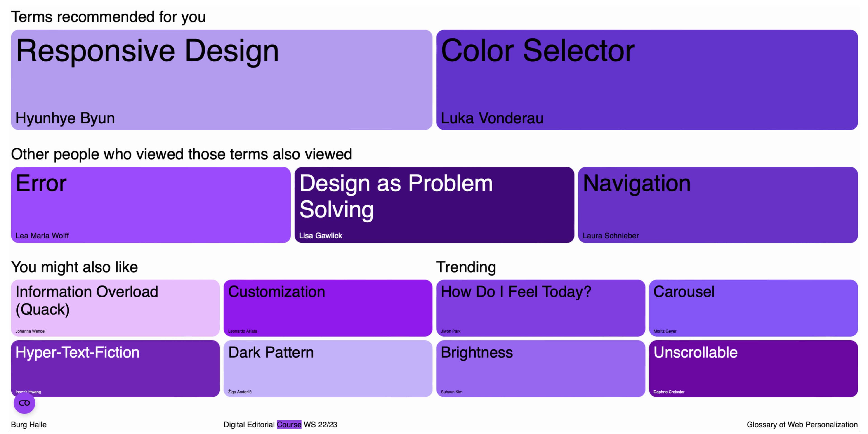Click the round link icon button
The width and height of the screenshot is (868, 434).
coord(24,403)
